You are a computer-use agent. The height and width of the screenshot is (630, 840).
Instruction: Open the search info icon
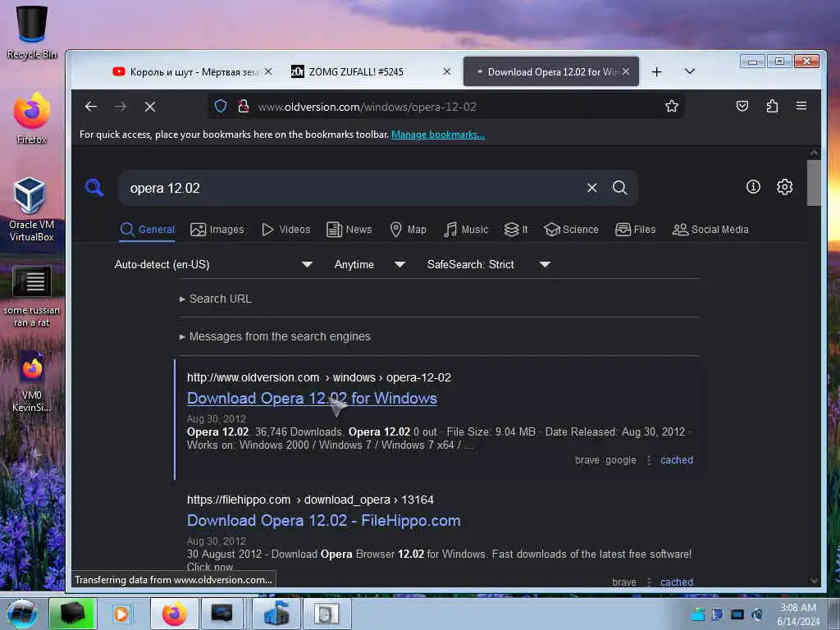click(753, 186)
